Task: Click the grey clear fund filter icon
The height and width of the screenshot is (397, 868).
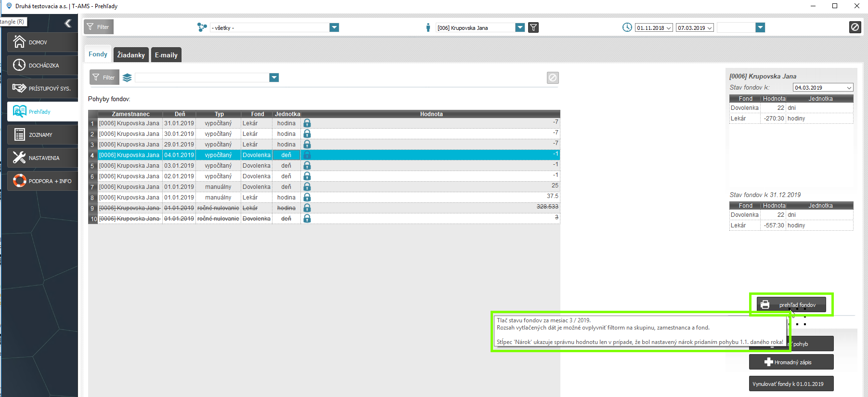Action: point(553,78)
